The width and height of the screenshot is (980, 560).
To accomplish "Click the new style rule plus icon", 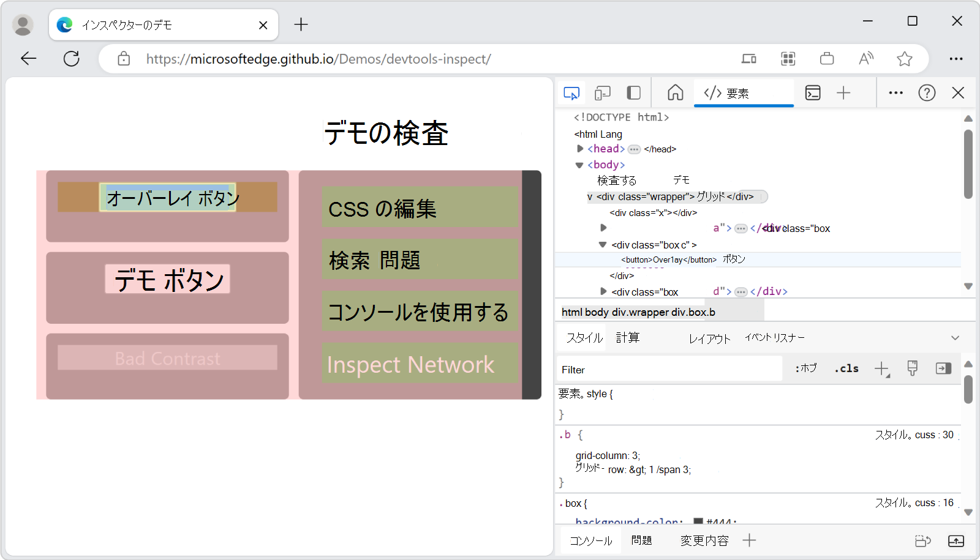I will tap(882, 368).
